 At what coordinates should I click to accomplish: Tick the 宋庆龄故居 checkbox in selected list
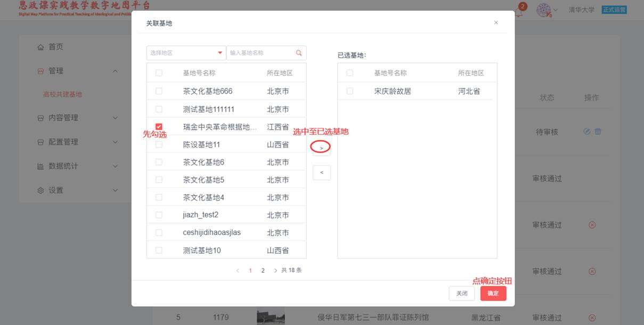350,91
